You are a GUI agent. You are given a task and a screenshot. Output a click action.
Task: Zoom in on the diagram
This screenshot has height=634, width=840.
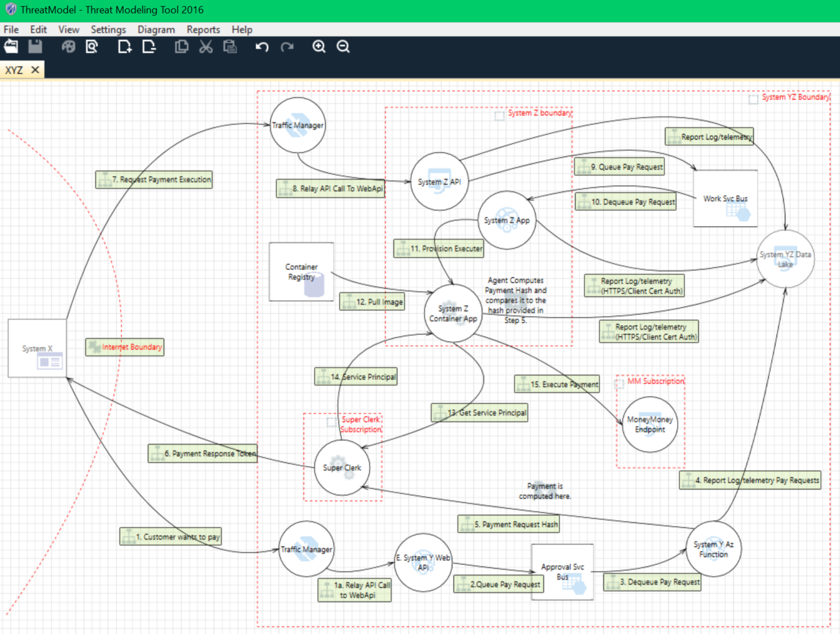(x=319, y=47)
